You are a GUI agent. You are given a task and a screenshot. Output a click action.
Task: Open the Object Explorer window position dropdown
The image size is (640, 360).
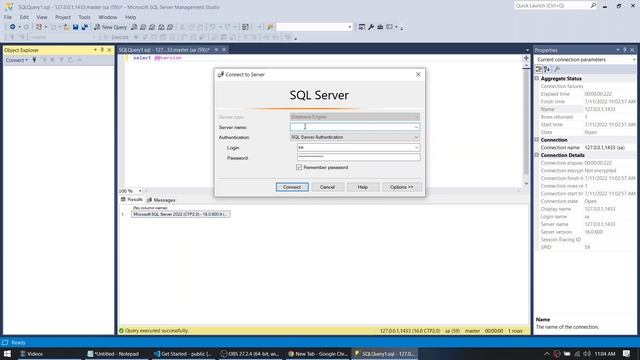pos(95,50)
